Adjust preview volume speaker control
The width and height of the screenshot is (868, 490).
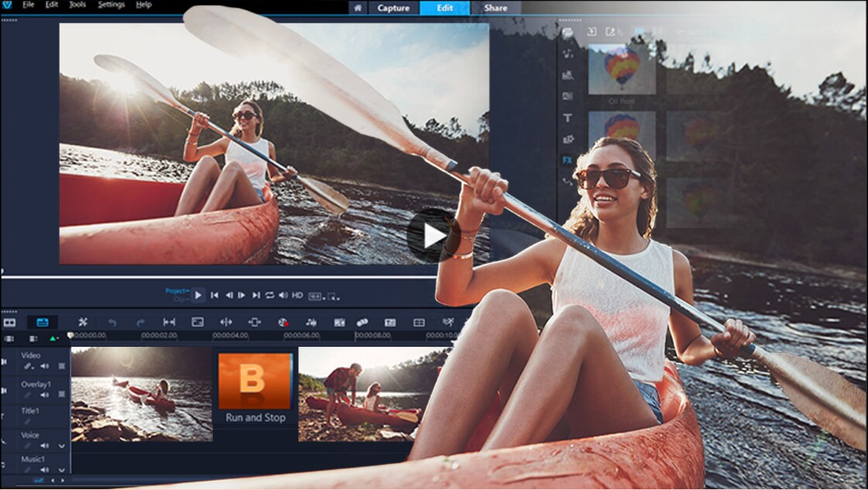(283, 296)
